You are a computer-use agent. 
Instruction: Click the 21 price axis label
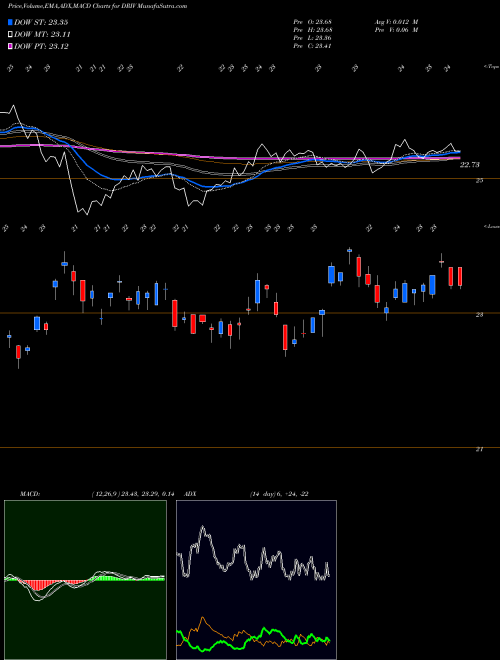coord(479,449)
